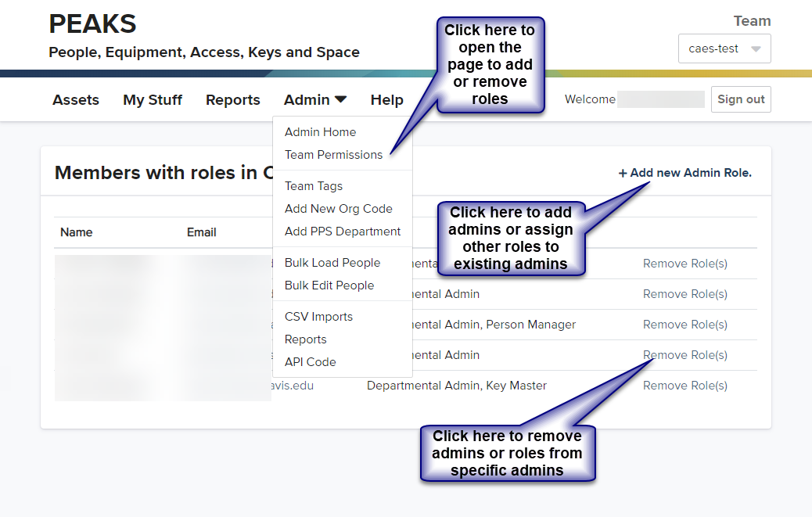Click Add new Admin Role
This screenshot has height=517, width=812.
point(684,173)
